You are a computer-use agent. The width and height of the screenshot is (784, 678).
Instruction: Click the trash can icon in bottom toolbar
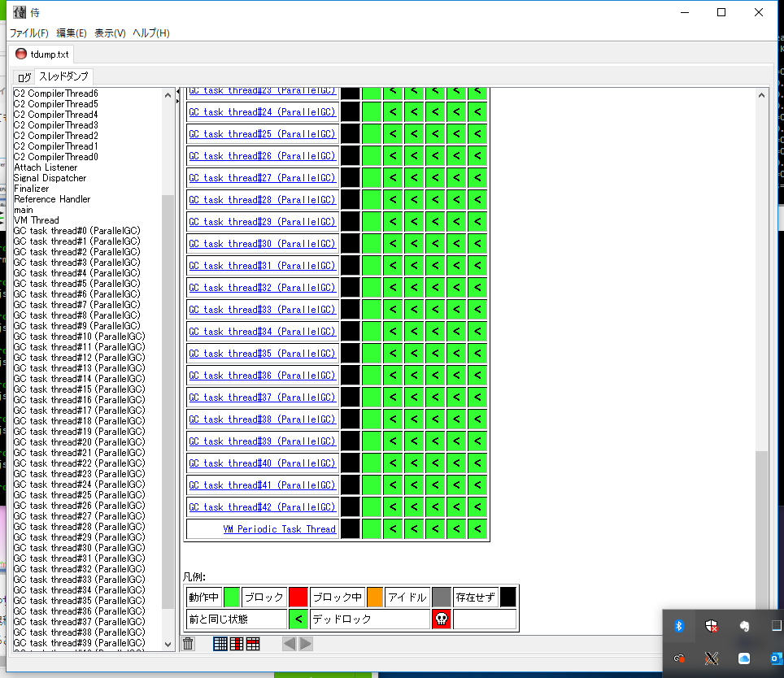tap(188, 644)
